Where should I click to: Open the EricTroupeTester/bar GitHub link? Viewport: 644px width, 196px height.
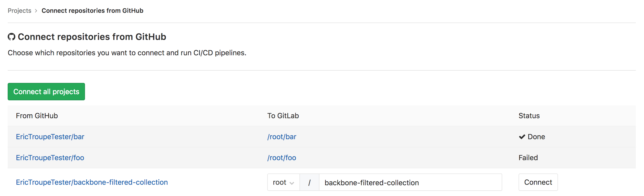[x=50, y=137]
